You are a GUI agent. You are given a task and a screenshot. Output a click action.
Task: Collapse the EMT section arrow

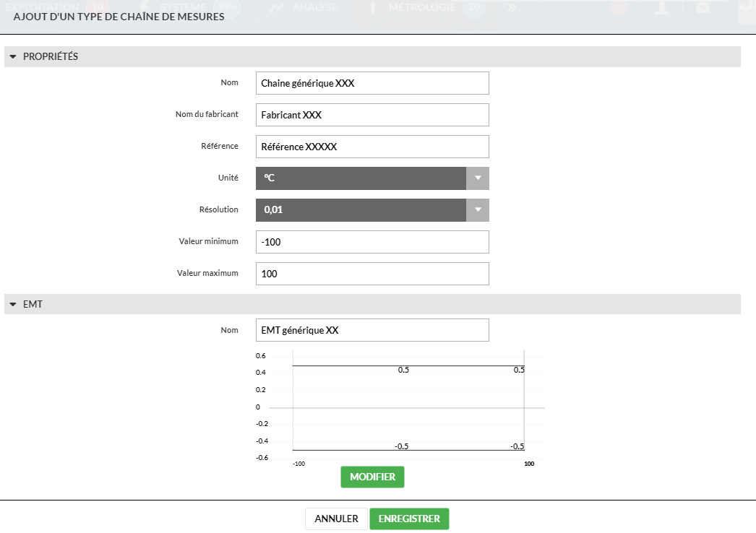pyautogui.click(x=13, y=305)
